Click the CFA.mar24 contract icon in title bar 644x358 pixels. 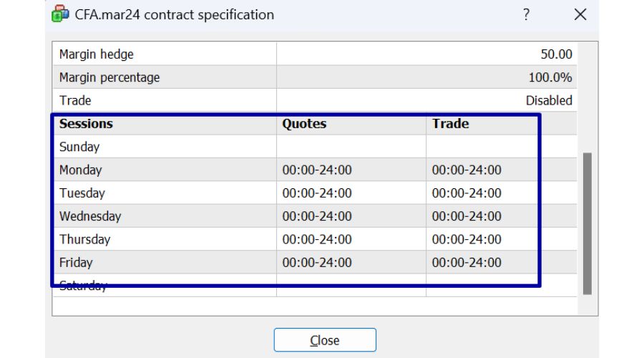pos(60,14)
